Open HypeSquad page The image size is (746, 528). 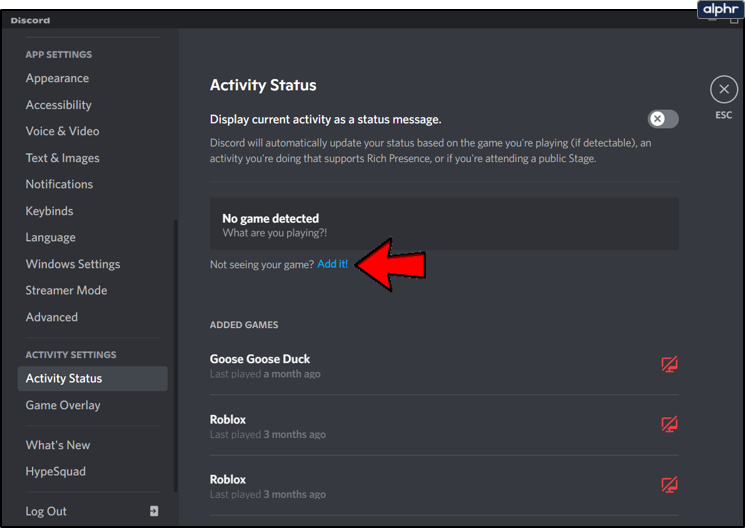coord(55,471)
